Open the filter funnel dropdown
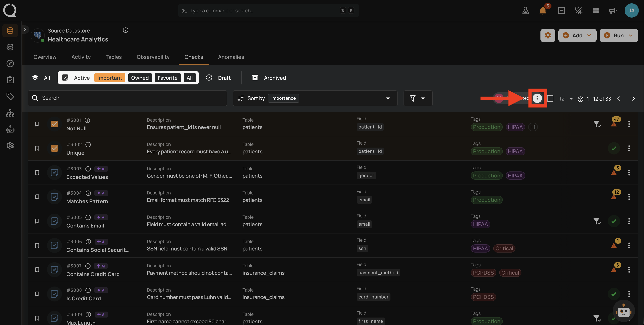This screenshot has width=644, height=325. (x=418, y=98)
